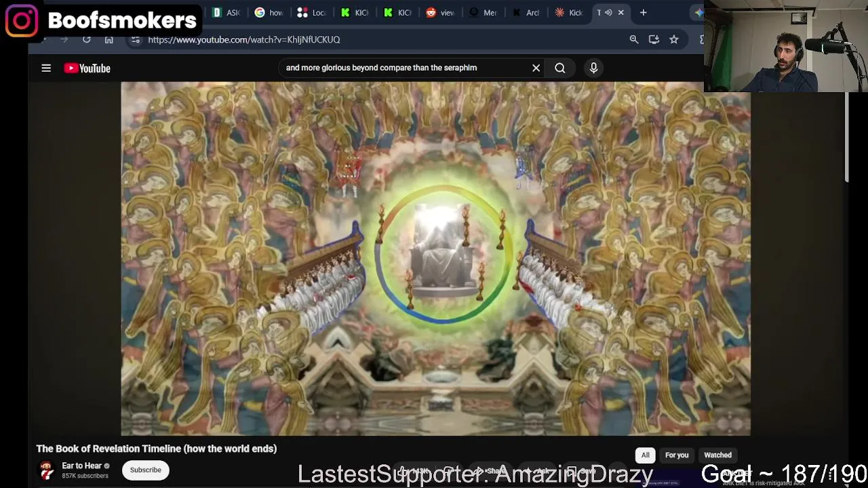Image resolution: width=868 pixels, height=488 pixels.
Task: Reload the page in the browser toolbar
Action: click(x=87, y=39)
